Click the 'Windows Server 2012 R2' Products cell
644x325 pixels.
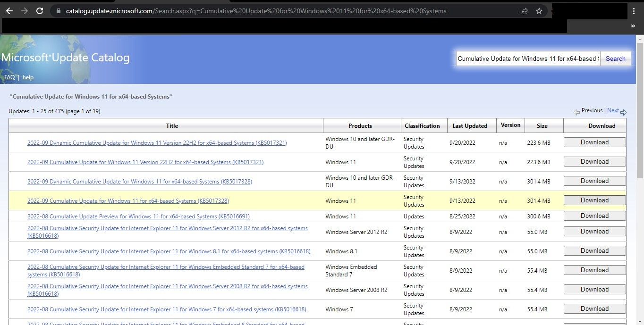(x=356, y=232)
